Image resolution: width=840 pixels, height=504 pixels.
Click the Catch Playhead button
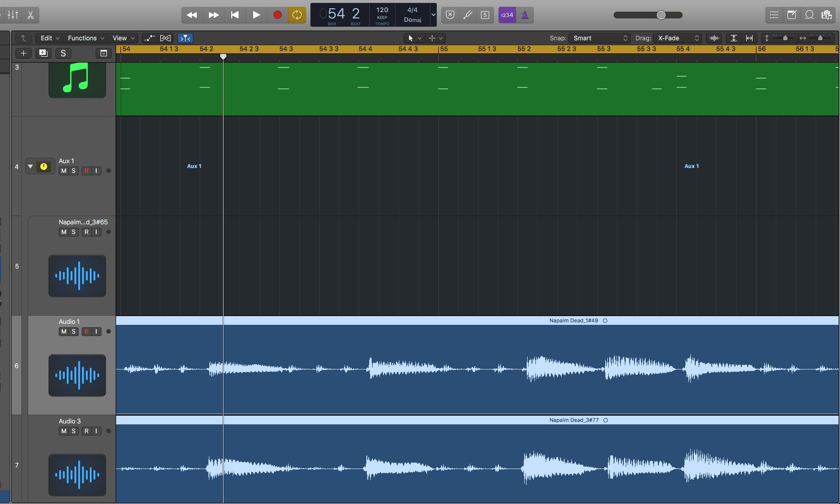(185, 38)
